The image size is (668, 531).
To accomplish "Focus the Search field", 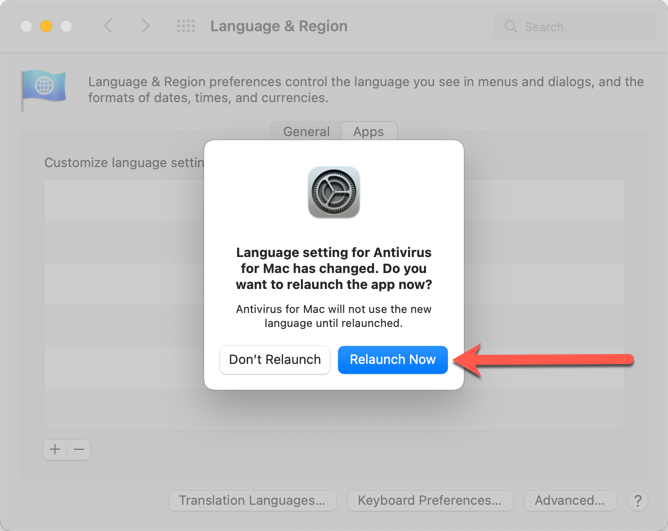I will 574,26.
